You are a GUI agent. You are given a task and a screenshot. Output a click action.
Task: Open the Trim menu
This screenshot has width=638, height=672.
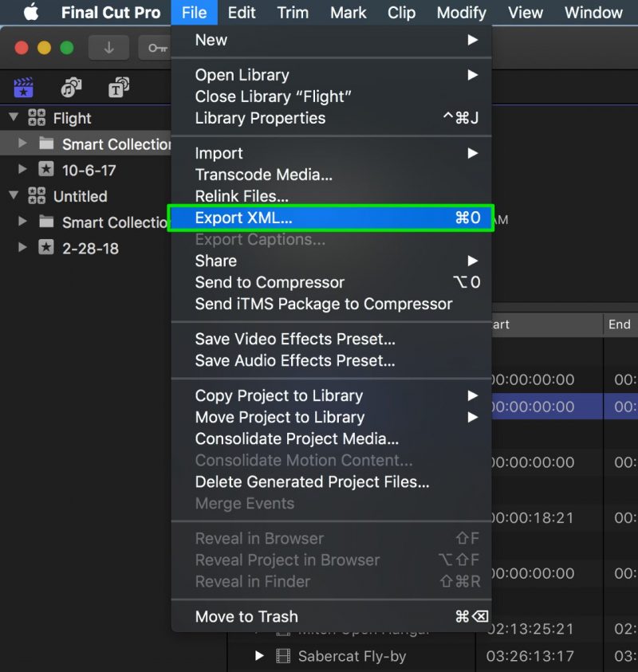pyautogui.click(x=293, y=13)
